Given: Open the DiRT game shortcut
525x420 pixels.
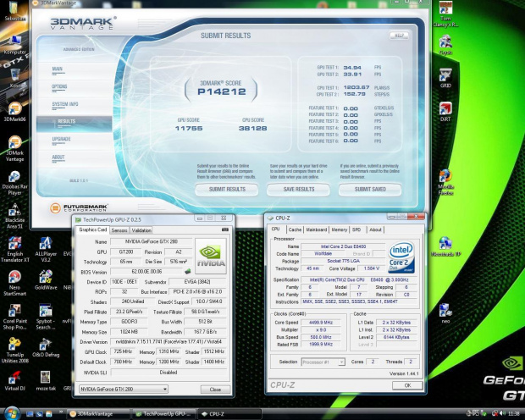Looking at the screenshot, I should point(445,112).
